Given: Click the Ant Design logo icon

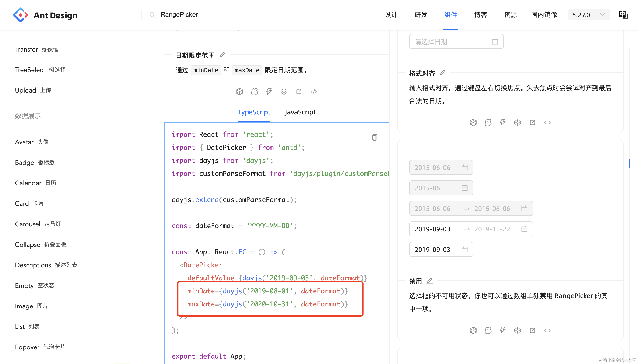Looking at the screenshot, I should click(20, 15).
